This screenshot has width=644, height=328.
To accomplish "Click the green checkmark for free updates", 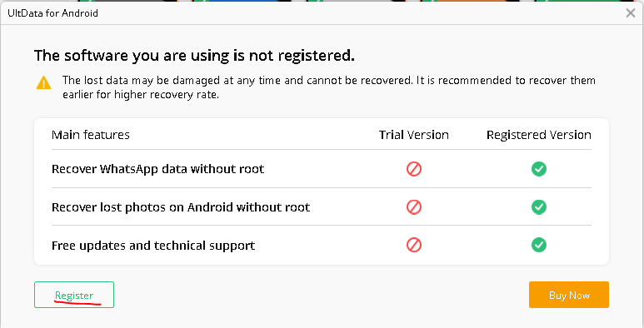I will click(x=539, y=245).
